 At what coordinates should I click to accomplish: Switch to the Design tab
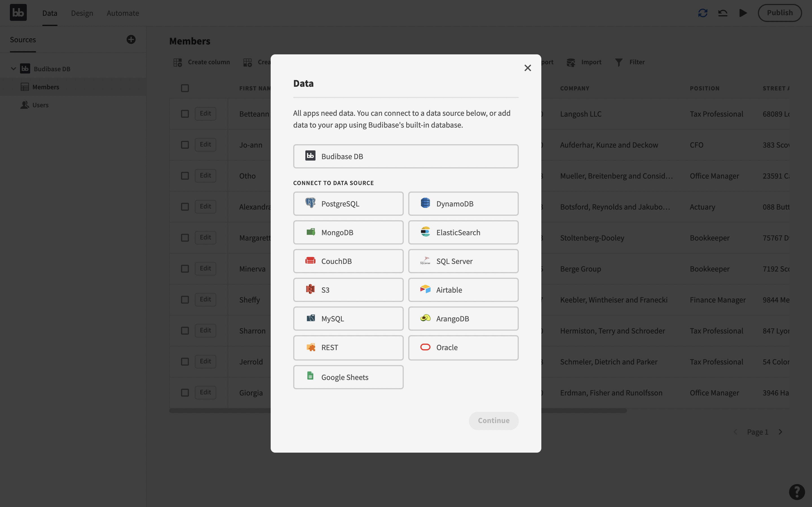[81, 13]
